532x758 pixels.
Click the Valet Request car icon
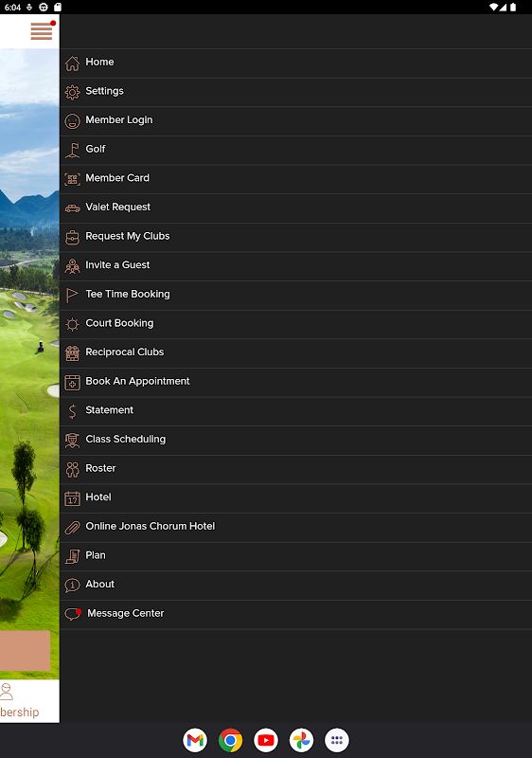tap(72, 208)
